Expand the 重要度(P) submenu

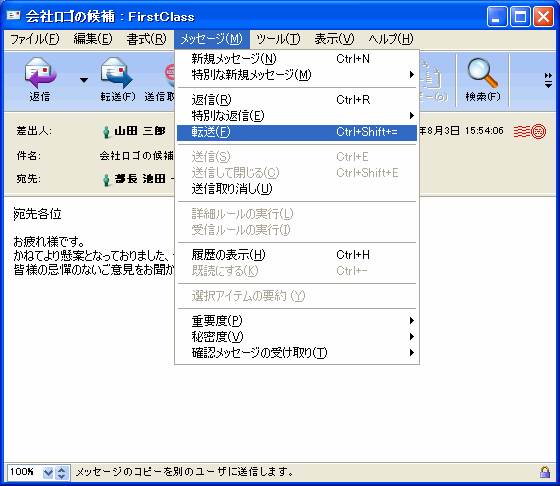click(297, 321)
